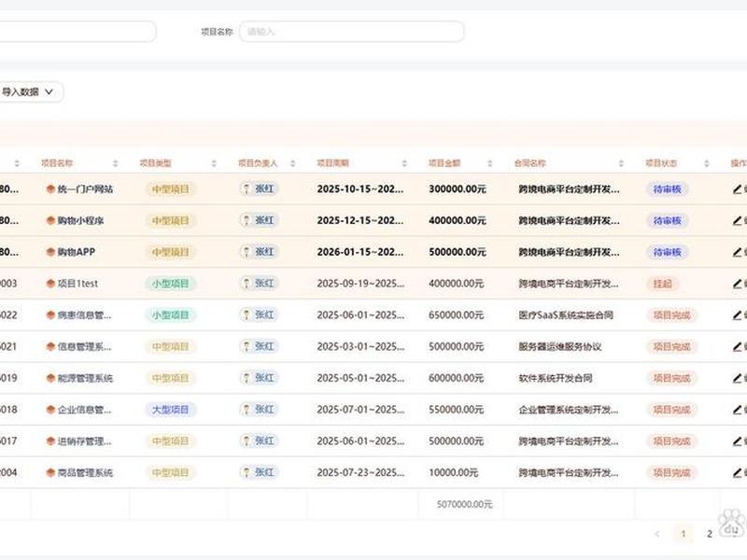Sort by the 项目类型 column arrows
This screenshot has height=560, width=747.
tap(214, 163)
